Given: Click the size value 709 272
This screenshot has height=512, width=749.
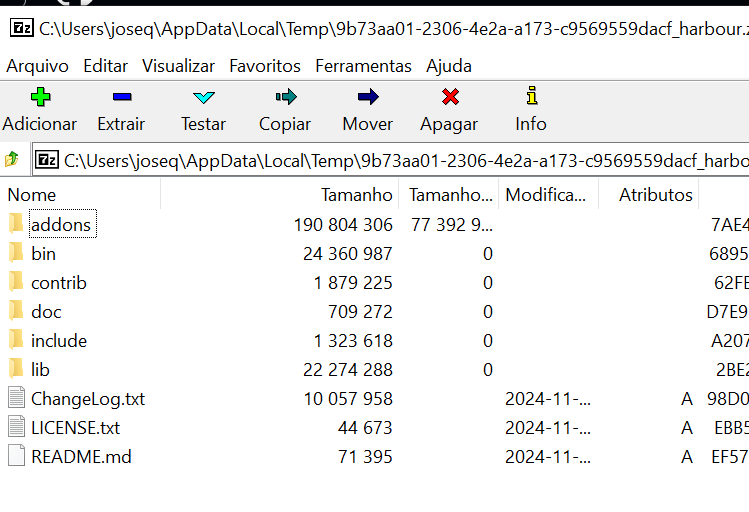Looking at the screenshot, I should 360,312.
